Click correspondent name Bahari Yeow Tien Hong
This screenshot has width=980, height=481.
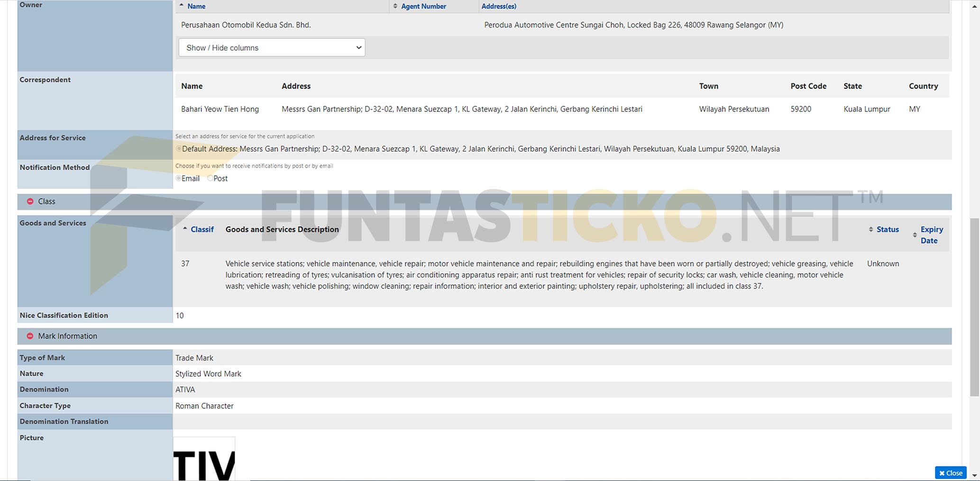(x=220, y=109)
